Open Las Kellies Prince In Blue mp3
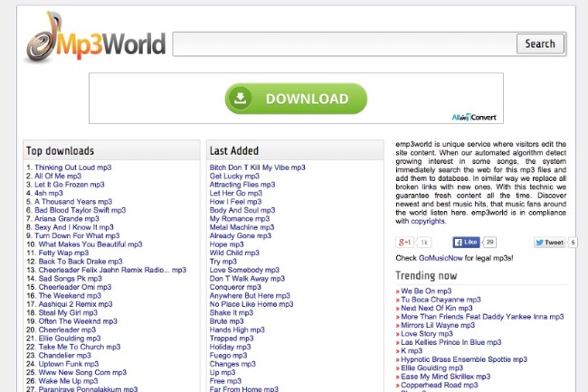 tap(451, 342)
